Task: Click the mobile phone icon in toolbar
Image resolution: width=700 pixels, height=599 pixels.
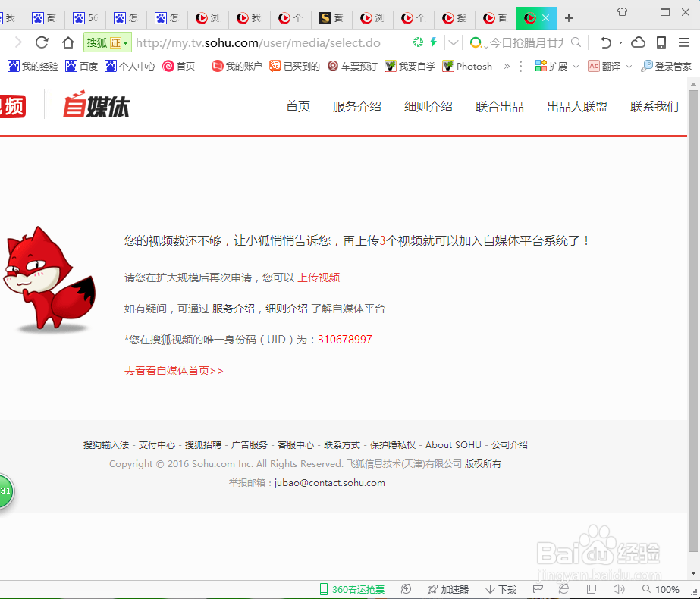Action: point(661,42)
